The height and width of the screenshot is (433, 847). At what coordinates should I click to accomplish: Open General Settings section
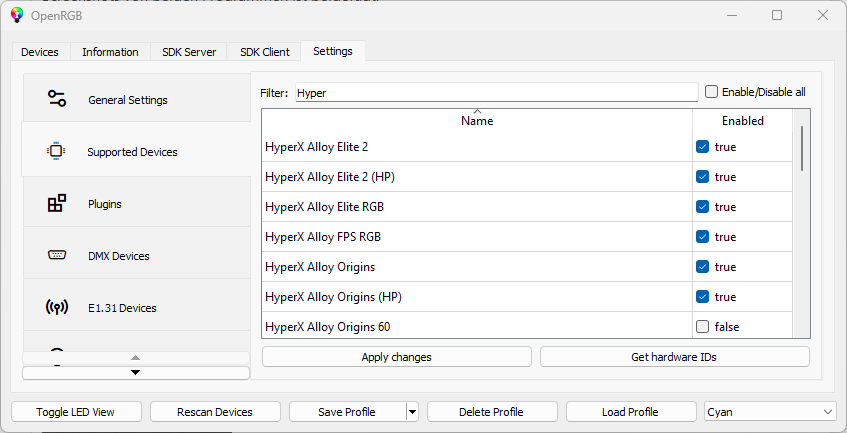137,98
